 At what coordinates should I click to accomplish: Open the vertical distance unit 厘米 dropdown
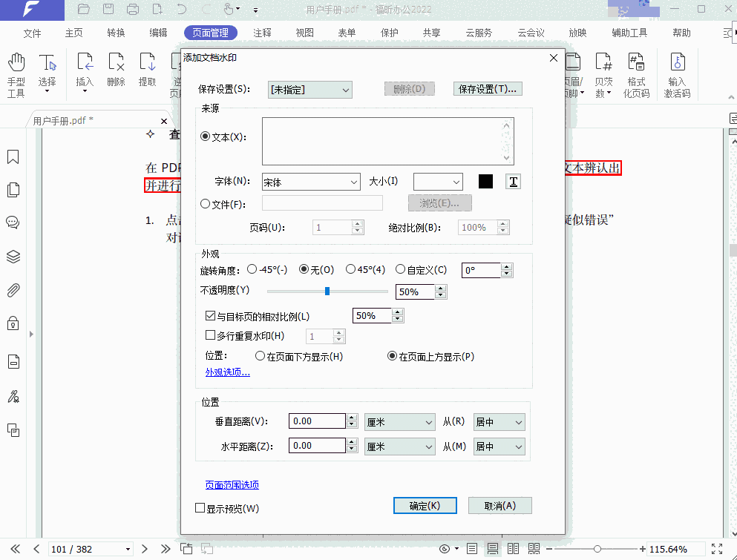pyautogui.click(x=399, y=422)
